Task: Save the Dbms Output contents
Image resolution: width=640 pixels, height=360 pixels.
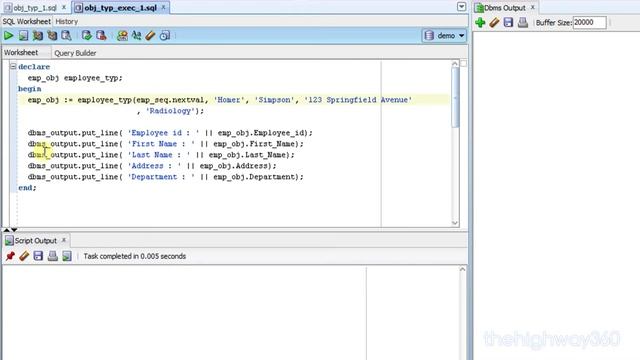Action: click(508, 22)
